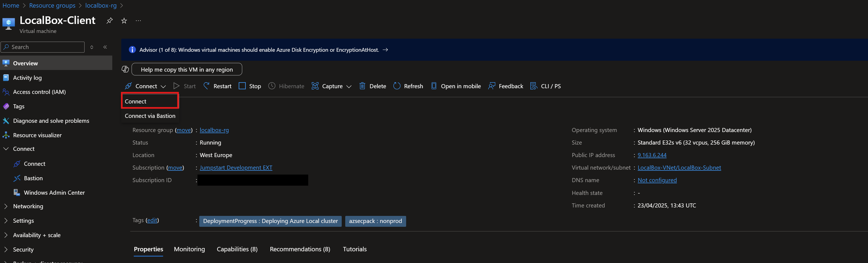868x263 pixels.
Task: Click move link next to Subscription
Action: pos(175,168)
